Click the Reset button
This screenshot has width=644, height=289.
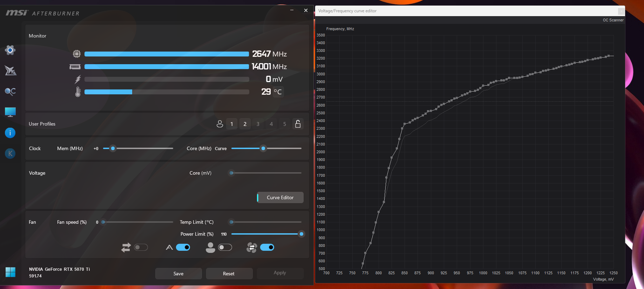[x=229, y=274]
